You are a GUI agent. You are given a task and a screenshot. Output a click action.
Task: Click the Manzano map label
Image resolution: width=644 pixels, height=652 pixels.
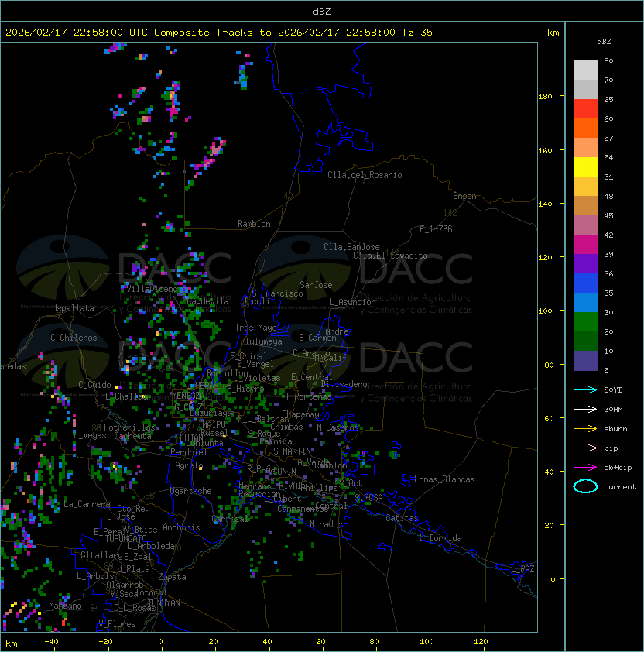point(65,606)
